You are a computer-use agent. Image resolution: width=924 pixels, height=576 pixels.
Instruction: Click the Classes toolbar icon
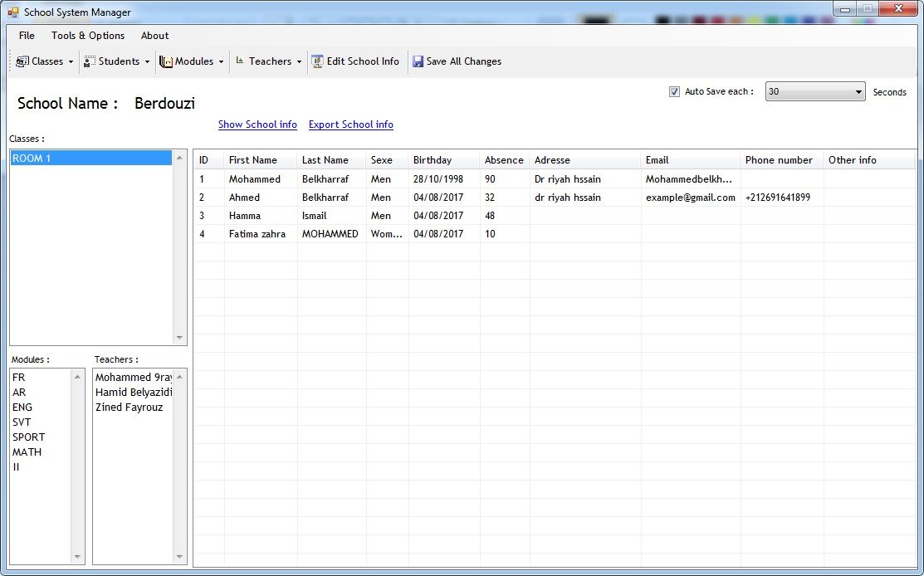point(22,61)
